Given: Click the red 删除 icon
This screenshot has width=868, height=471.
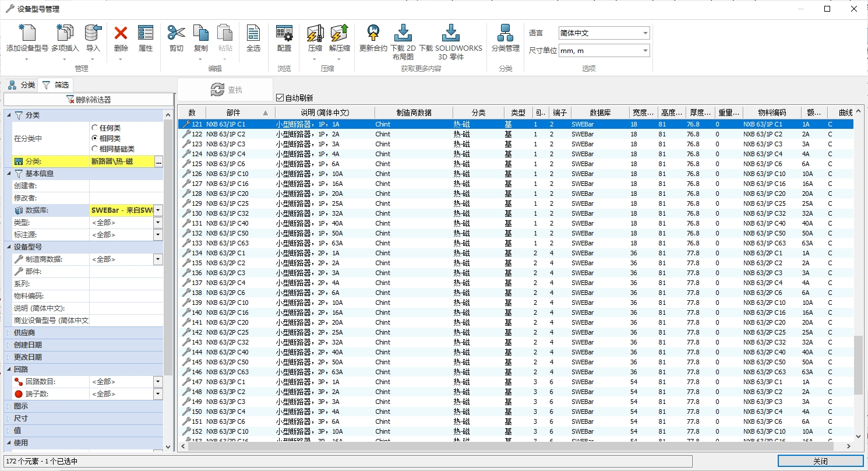Looking at the screenshot, I should [121, 34].
